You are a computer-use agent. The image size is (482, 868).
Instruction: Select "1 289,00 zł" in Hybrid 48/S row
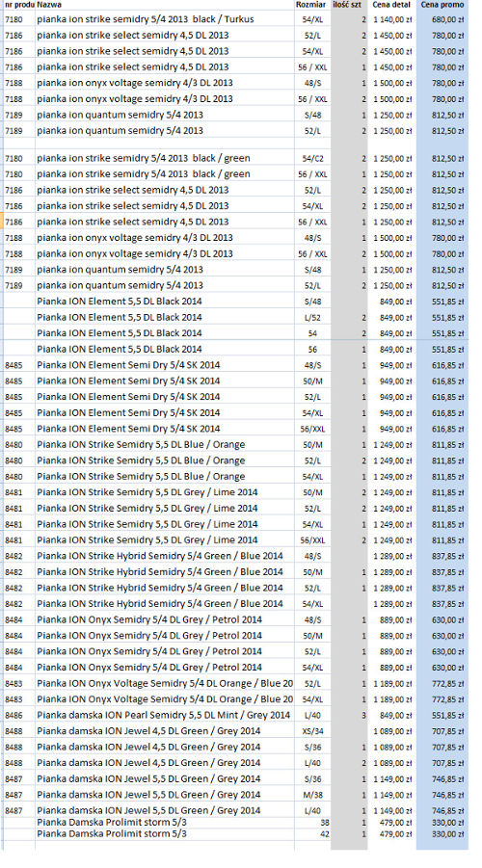click(x=391, y=556)
